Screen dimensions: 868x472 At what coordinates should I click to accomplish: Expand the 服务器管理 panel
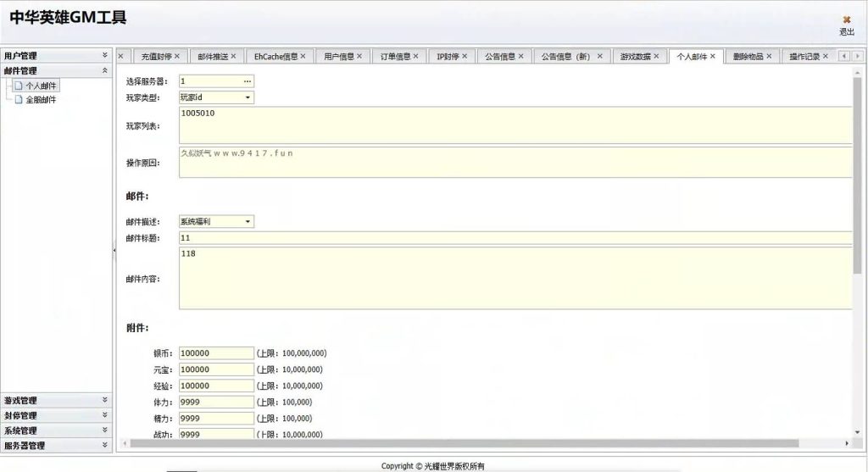click(105, 445)
